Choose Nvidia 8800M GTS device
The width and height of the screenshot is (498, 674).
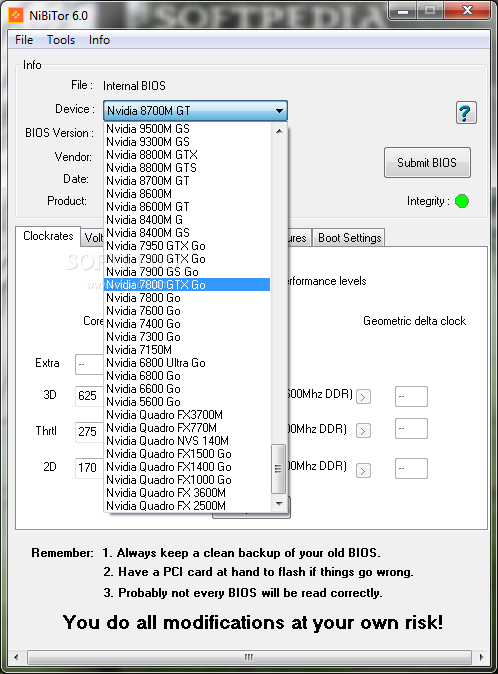pos(187,168)
